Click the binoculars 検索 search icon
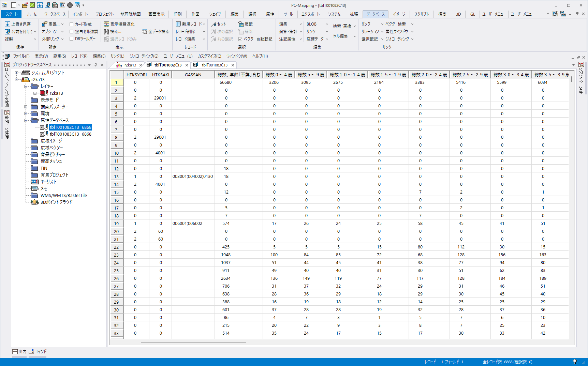588x366 pixels. point(106,32)
